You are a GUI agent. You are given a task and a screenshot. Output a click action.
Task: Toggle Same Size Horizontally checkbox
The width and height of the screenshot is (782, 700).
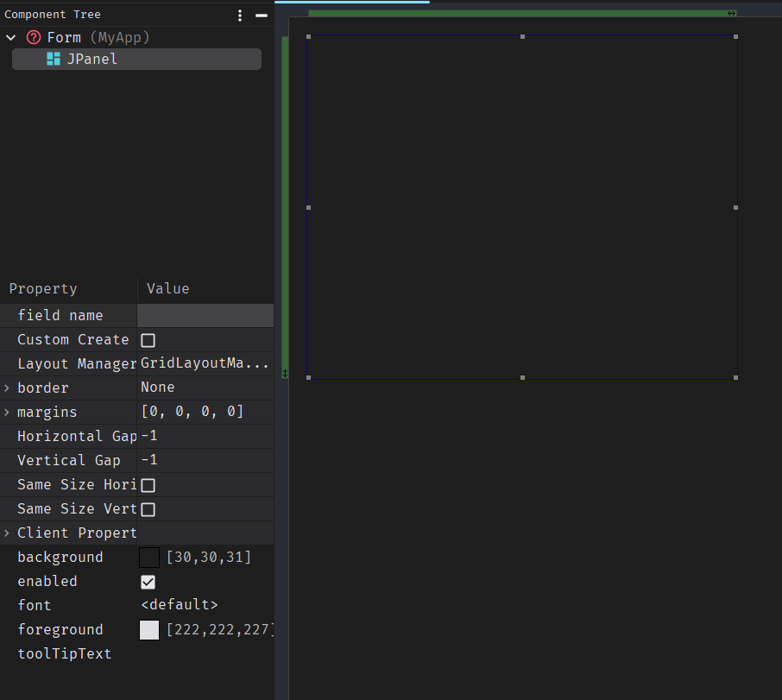(148, 485)
